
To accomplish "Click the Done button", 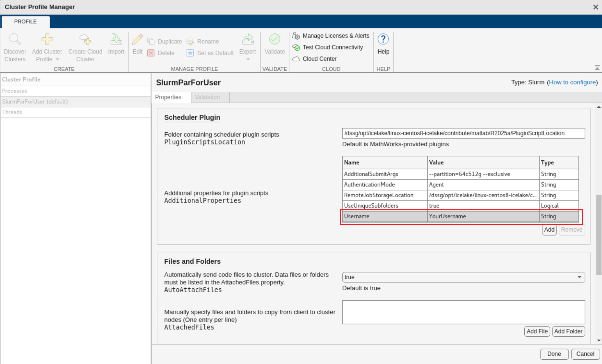I will (x=554, y=354).
